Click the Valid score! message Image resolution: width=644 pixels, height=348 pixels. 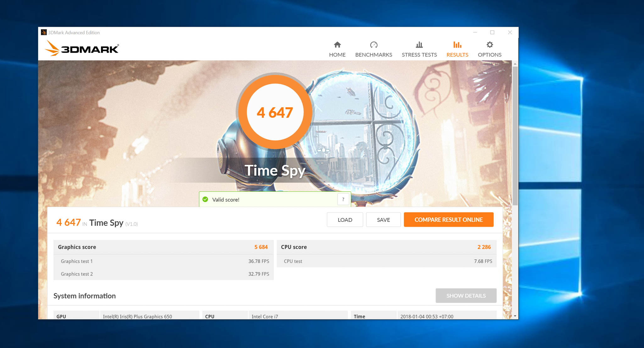coord(225,199)
